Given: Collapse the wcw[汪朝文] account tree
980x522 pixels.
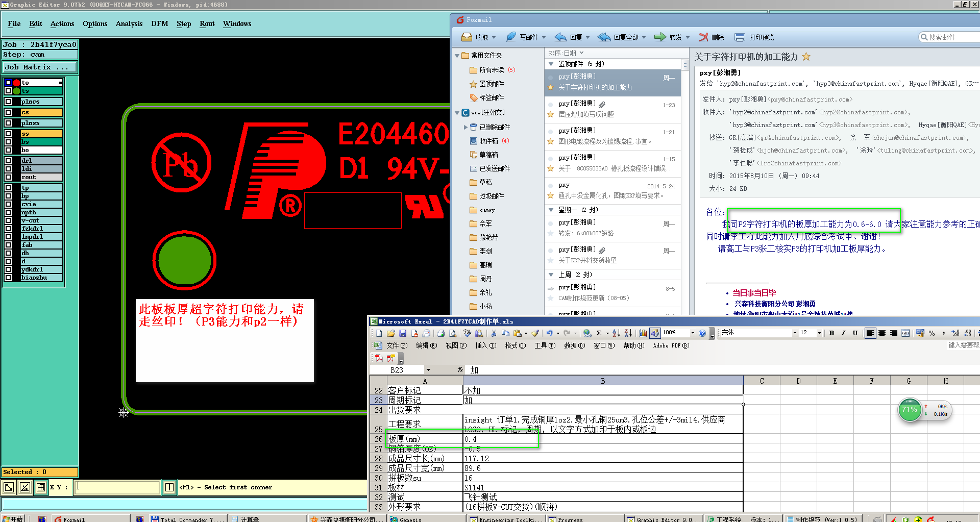Looking at the screenshot, I should [457, 113].
